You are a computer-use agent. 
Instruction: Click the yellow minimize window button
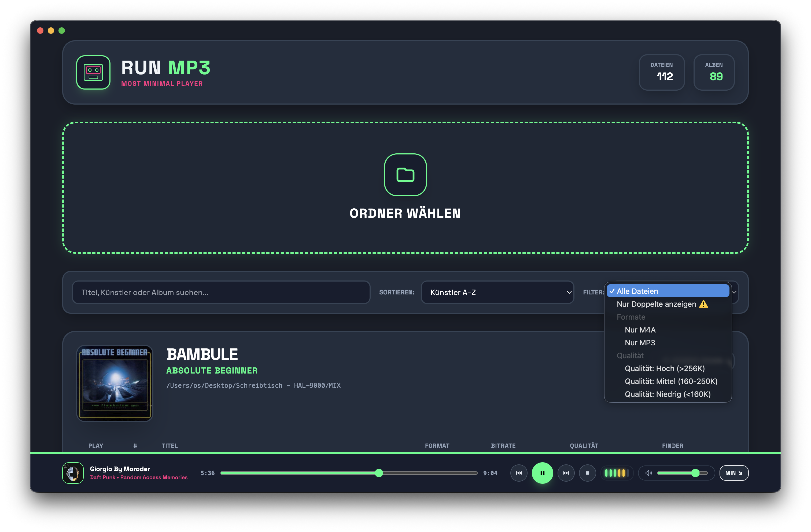pyautogui.click(x=51, y=31)
